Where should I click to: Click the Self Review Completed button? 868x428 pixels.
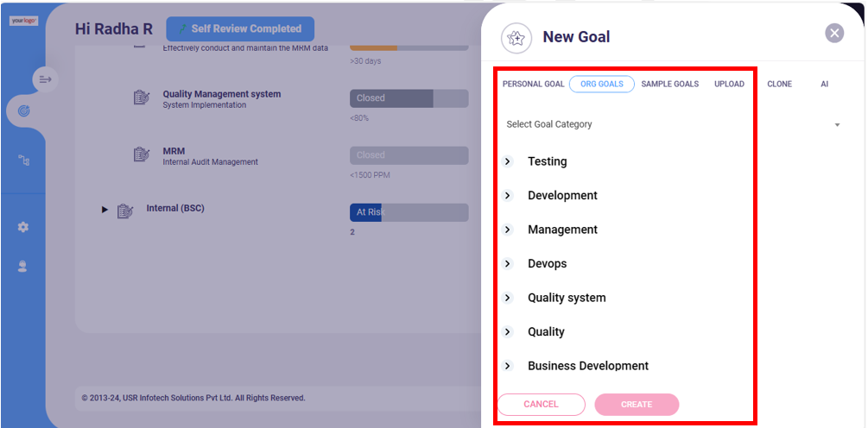point(240,28)
